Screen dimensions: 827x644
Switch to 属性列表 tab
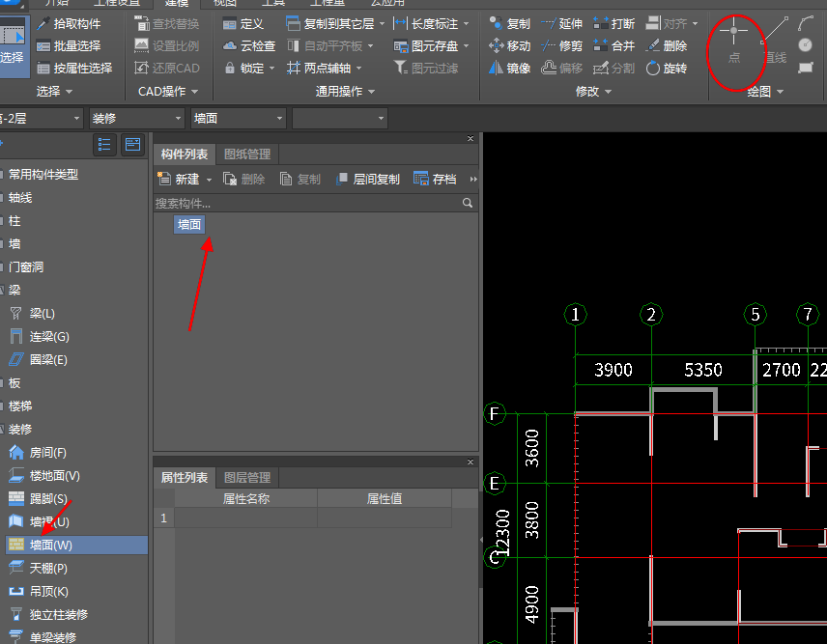tap(185, 478)
